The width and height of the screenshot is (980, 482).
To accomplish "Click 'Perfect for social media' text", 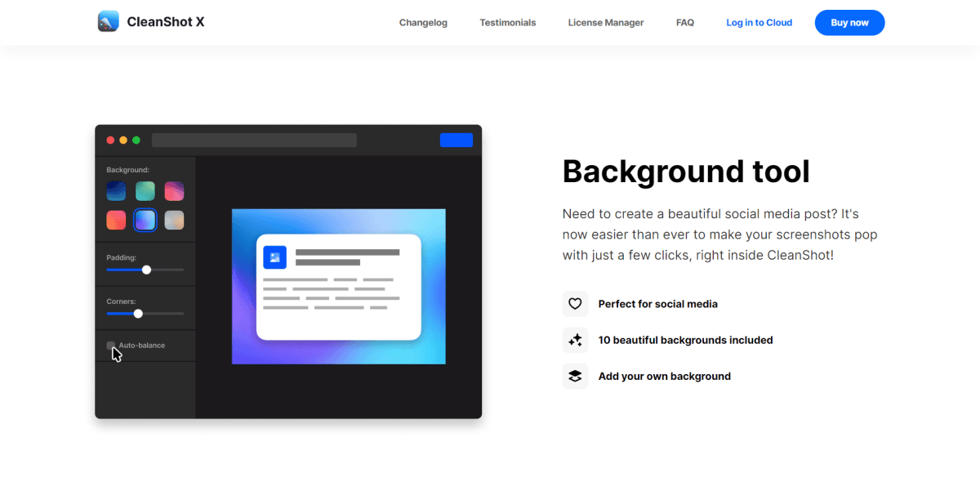I will (658, 304).
